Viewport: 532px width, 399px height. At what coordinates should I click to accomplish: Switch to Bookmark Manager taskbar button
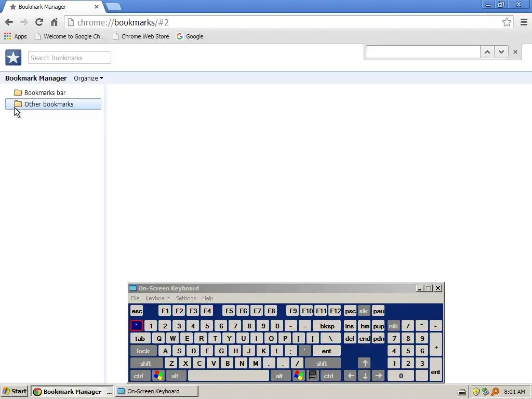(x=73, y=392)
